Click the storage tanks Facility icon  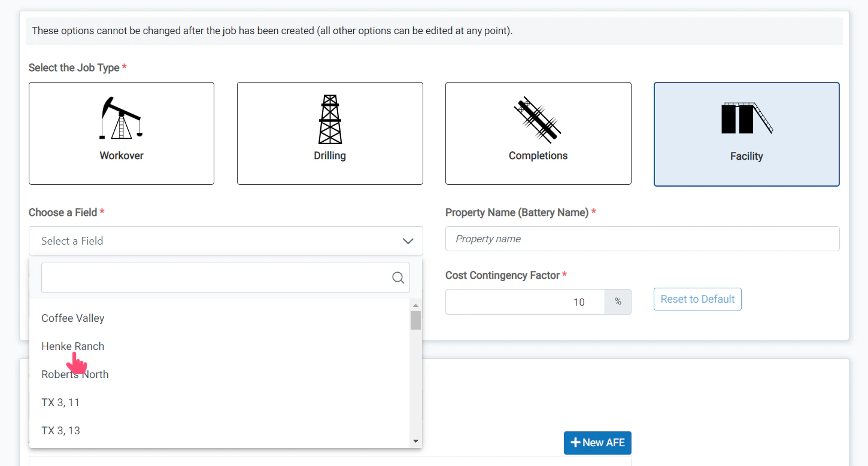coord(746,118)
